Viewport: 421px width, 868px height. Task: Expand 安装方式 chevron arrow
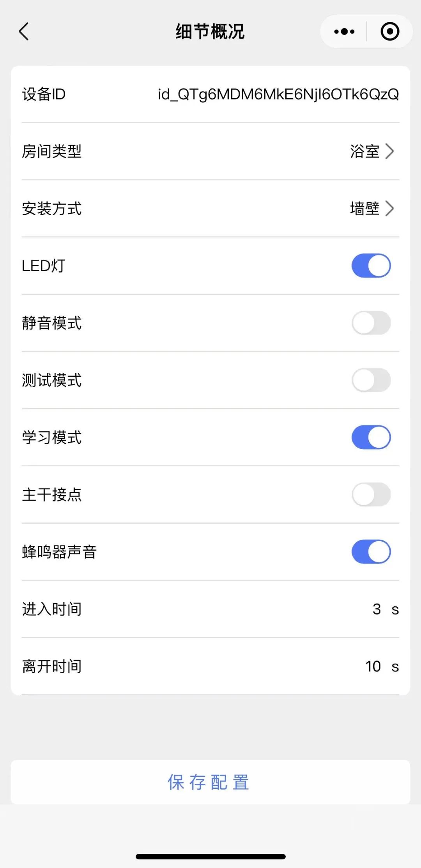(389, 209)
